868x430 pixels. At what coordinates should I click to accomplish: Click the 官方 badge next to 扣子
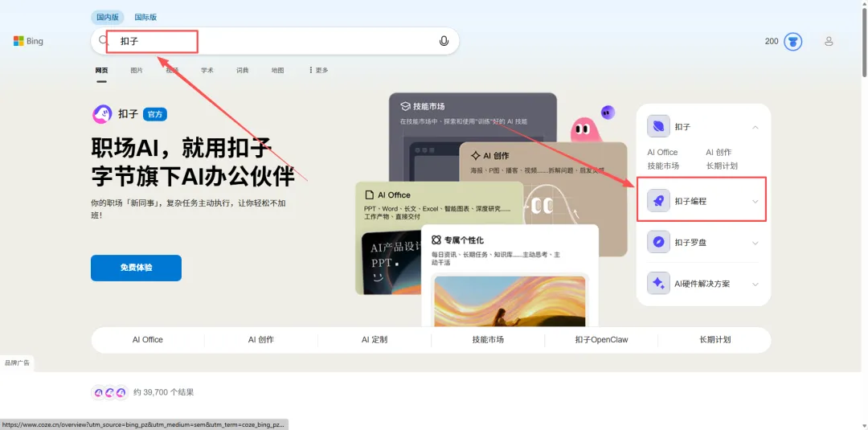155,115
